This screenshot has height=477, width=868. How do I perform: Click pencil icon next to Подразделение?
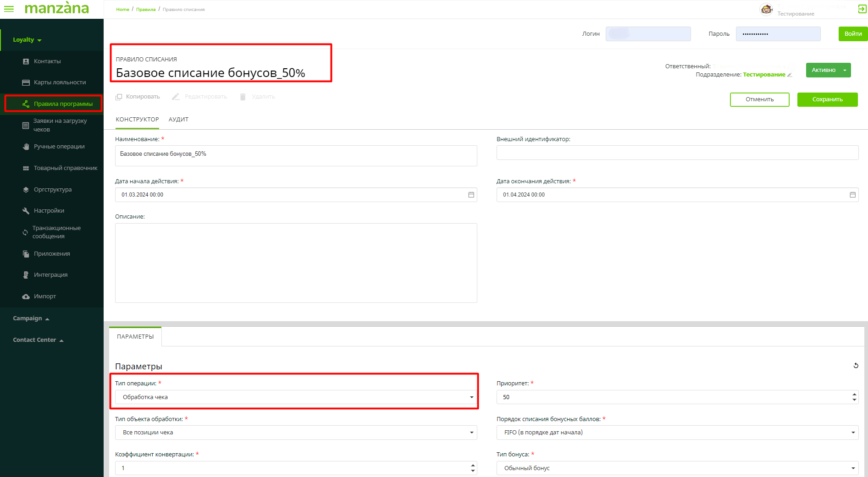pos(790,75)
